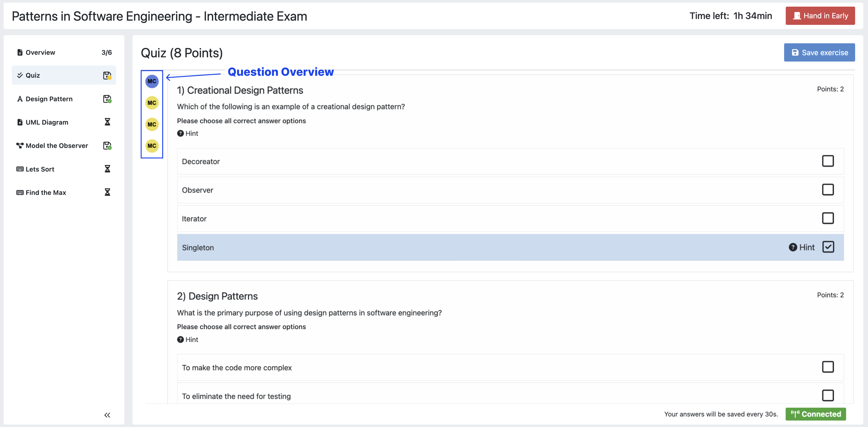Switch to the Overview section
Image resolution: width=868 pixels, height=427 pixels.
(x=40, y=52)
